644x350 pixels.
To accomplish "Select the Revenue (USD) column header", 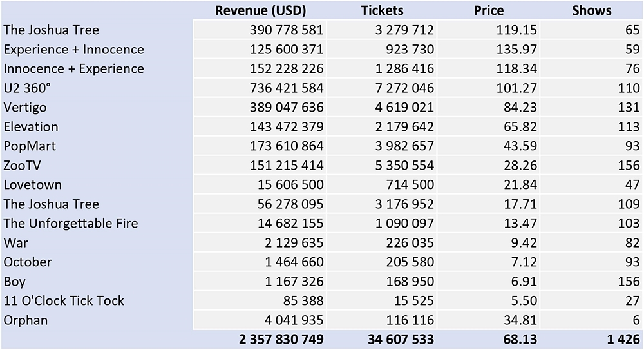I will pos(260,10).
